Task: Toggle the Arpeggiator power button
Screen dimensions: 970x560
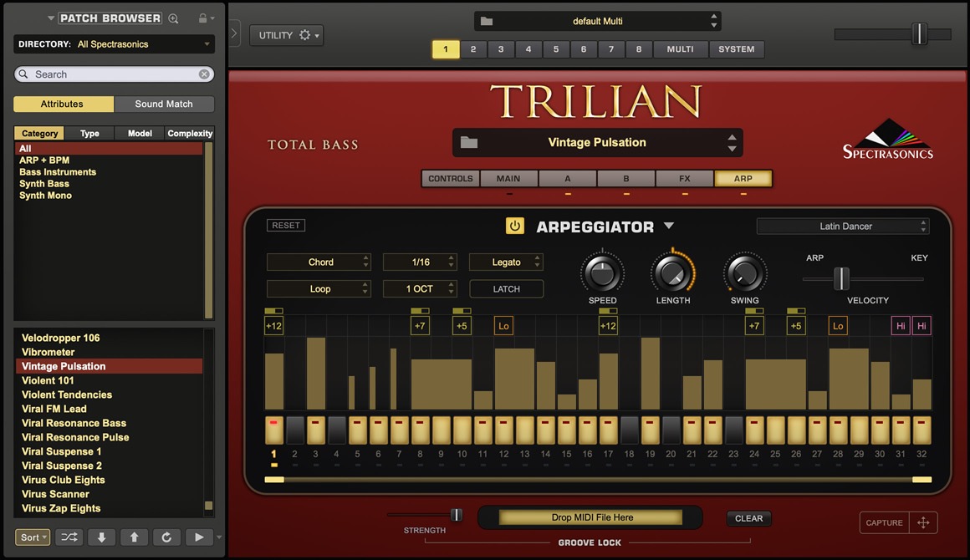Action: 514,227
